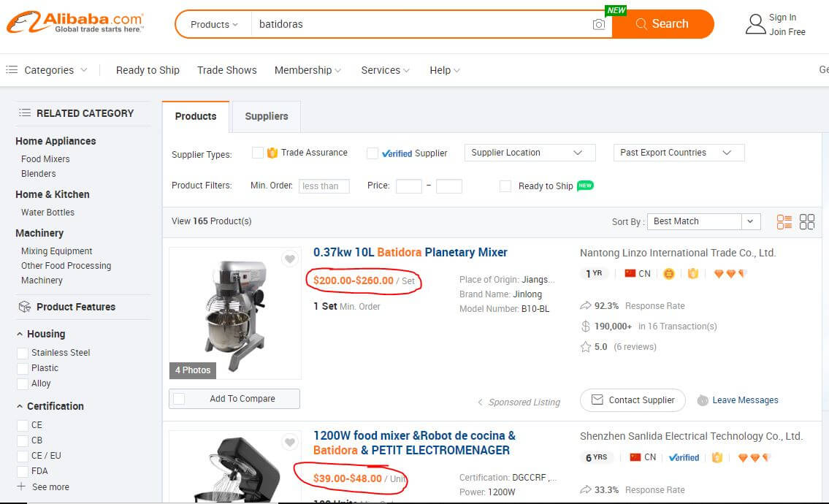This screenshot has height=504, width=829.
Task: Open Trade Shows in navigation
Action: point(227,70)
